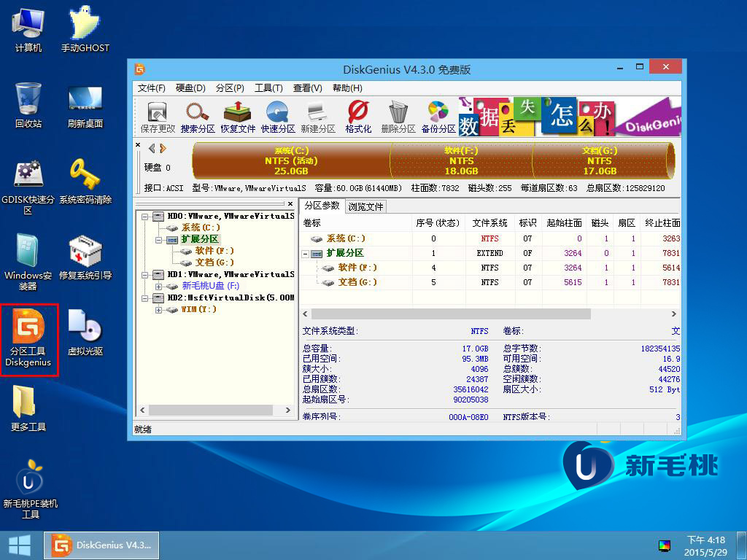This screenshot has height=560, width=747.
Task: Select the 分区工具 Diskgenius desktop icon
Action: [x=28, y=339]
